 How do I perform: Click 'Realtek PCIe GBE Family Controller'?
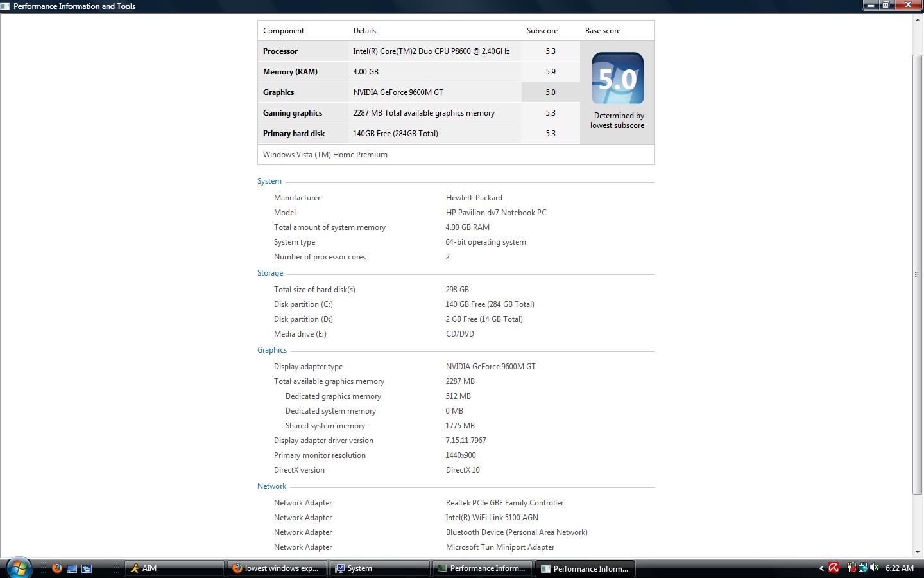tap(504, 503)
